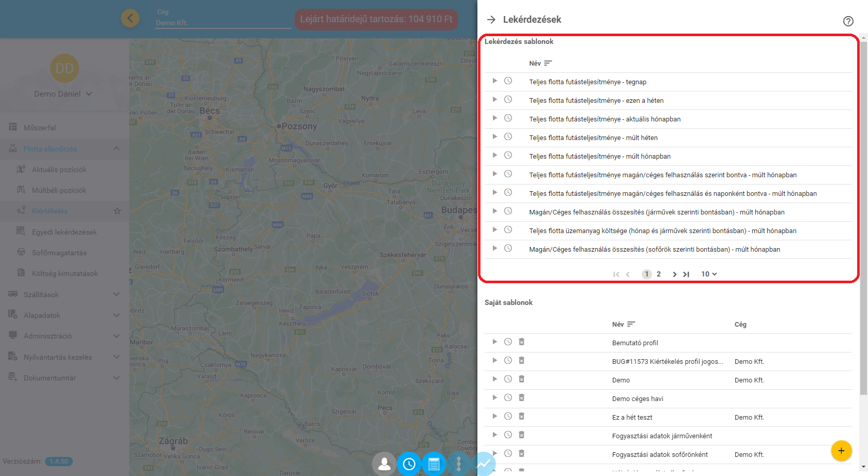Close the Lekérdezések panel with arrow icon
Image resolution: width=868 pixels, height=476 pixels.
(491, 20)
